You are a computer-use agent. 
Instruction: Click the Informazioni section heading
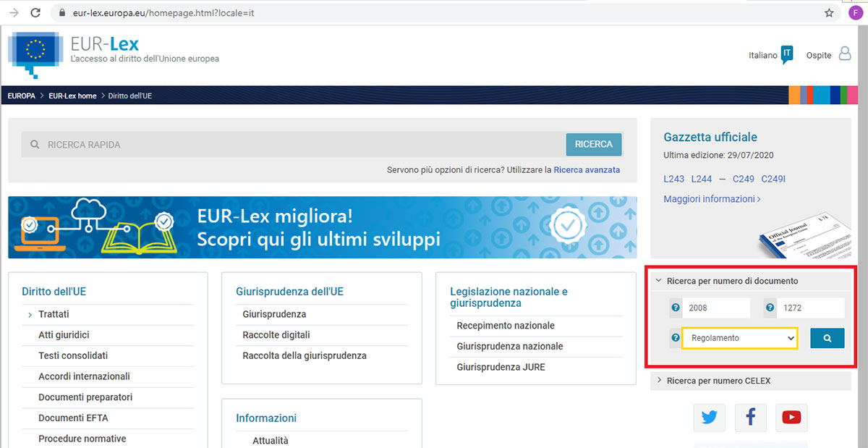point(266,418)
